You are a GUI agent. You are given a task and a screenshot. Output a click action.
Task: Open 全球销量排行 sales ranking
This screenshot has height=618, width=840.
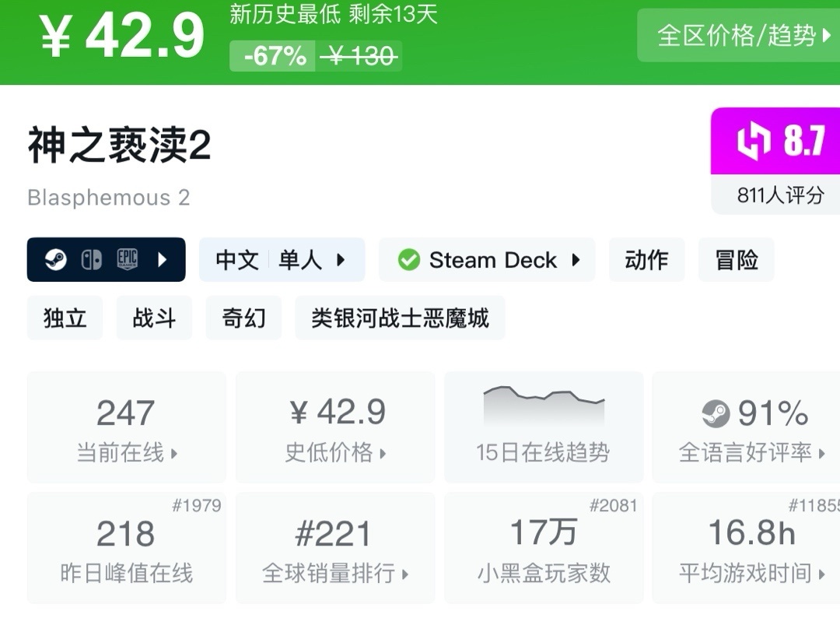(335, 548)
